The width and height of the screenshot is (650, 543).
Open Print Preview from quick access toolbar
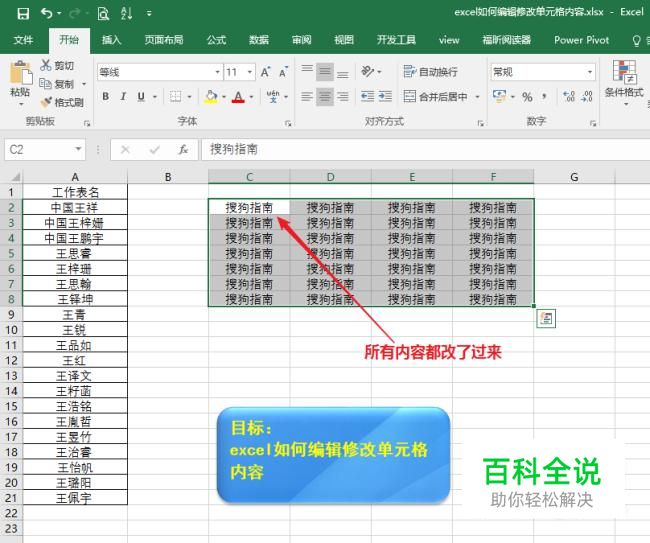click(103, 14)
